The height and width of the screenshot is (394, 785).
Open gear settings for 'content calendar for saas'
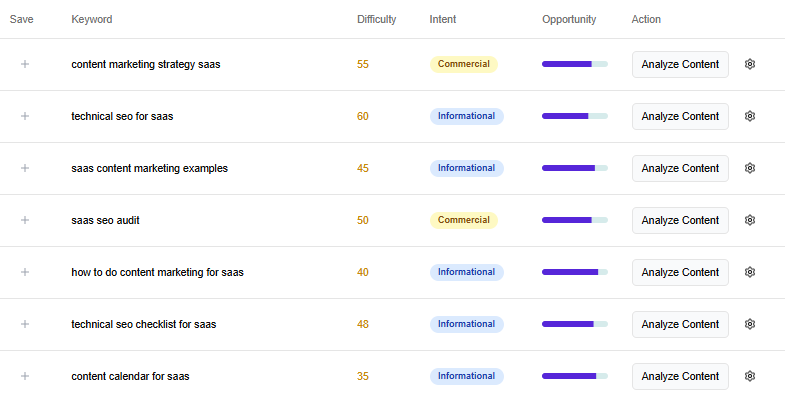749,376
